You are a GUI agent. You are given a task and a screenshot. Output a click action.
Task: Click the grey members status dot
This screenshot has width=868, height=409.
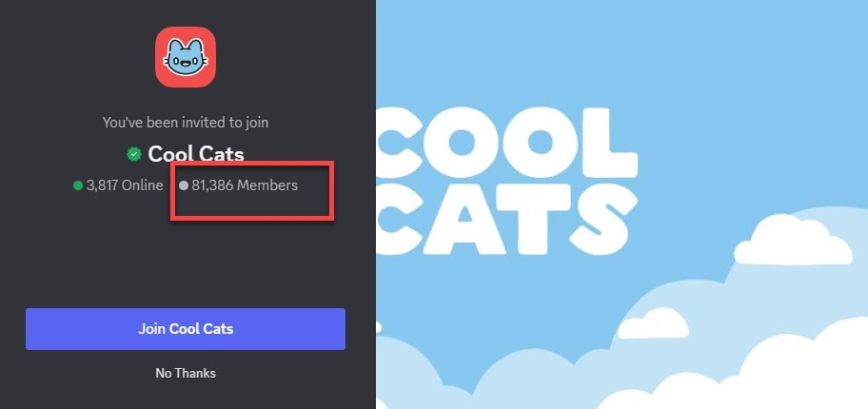(x=184, y=185)
